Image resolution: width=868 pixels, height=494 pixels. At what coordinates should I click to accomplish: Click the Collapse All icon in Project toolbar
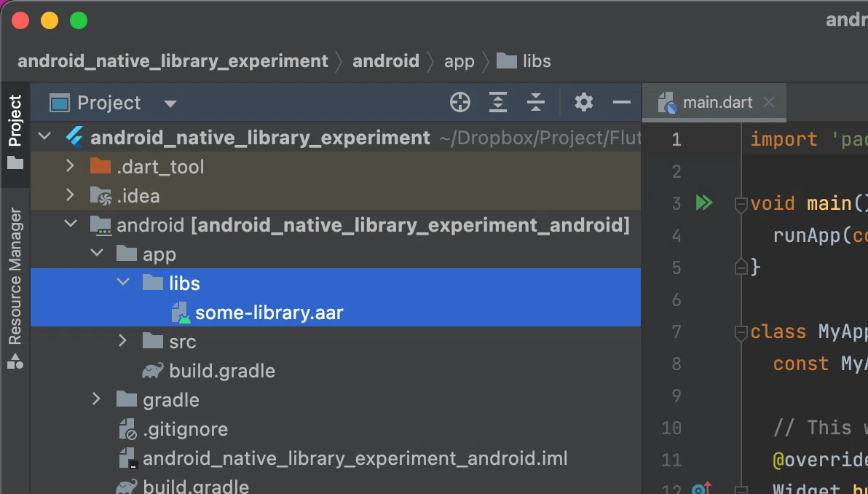536,103
